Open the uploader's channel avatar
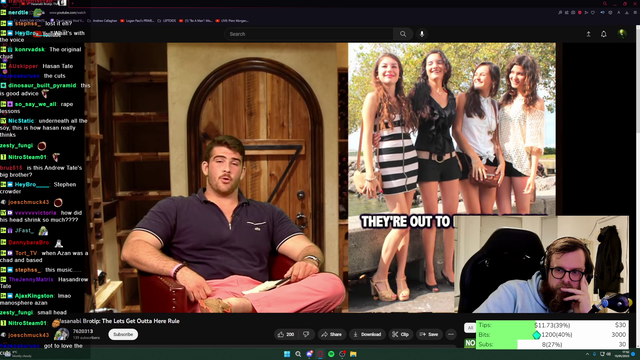This screenshot has width=640, height=360. click(x=62, y=334)
